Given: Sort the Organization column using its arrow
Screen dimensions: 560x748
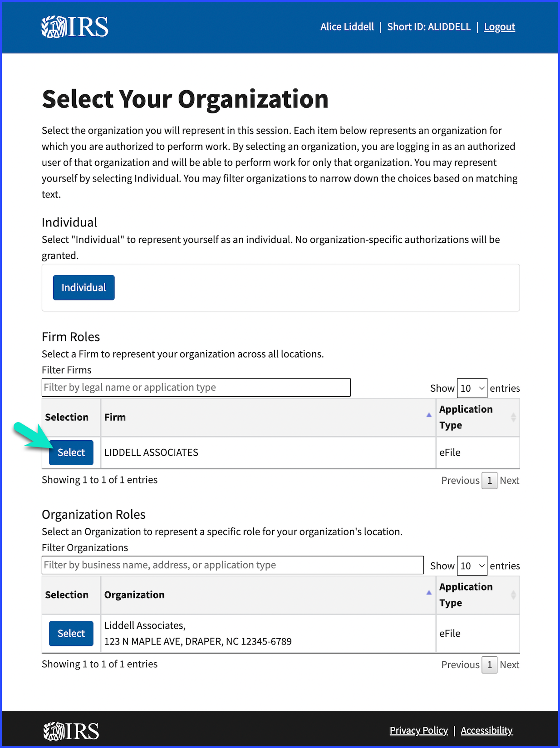Looking at the screenshot, I should (428, 592).
